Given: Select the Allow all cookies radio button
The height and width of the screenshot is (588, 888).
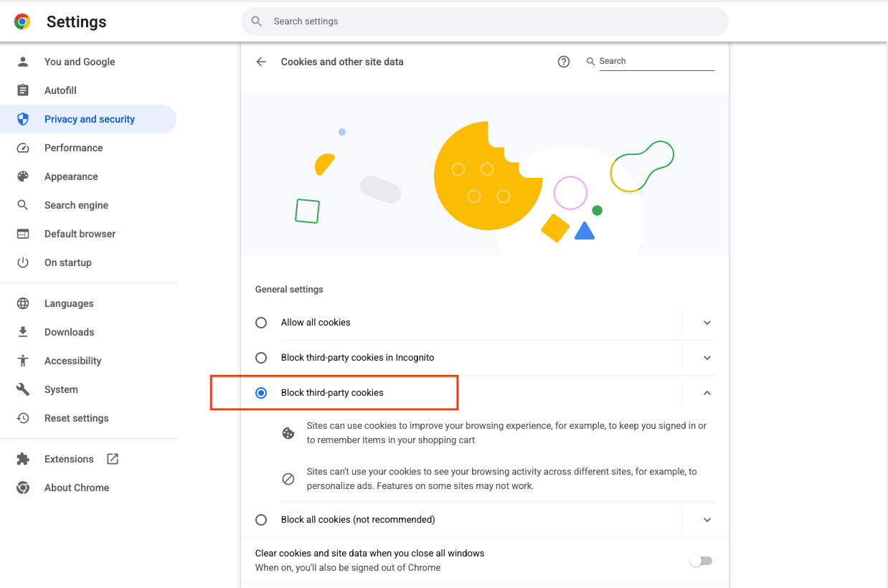Looking at the screenshot, I should [261, 323].
